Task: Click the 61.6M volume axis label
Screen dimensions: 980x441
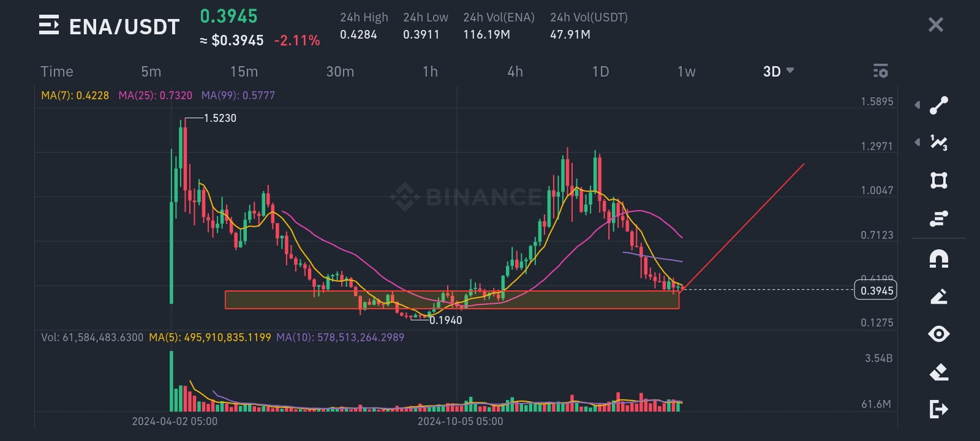Action: (x=876, y=404)
